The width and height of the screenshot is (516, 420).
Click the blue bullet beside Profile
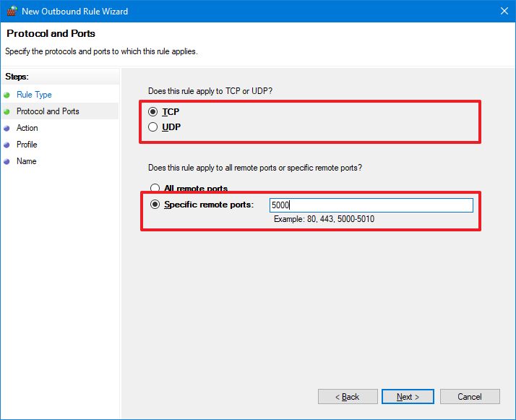click(7, 145)
